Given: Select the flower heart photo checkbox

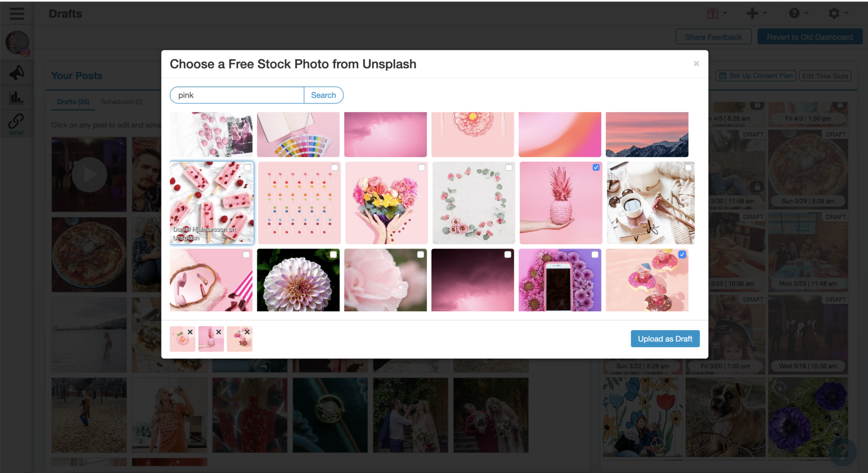Looking at the screenshot, I should [421, 167].
